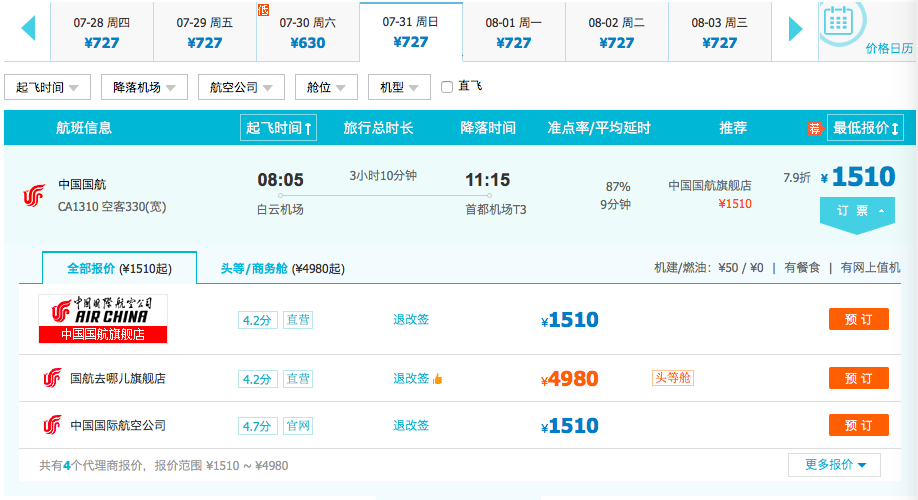Click the Air China flagship store banner logo
This screenshot has width=918, height=500.
tap(103, 319)
